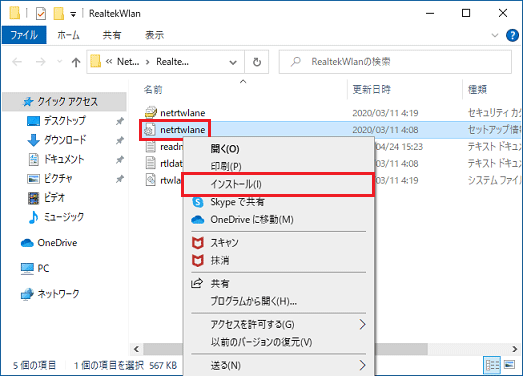Click the desktop pin icon
Image resolution: width=523 pixels, height=376 pixels.
(x=120, y=121)
